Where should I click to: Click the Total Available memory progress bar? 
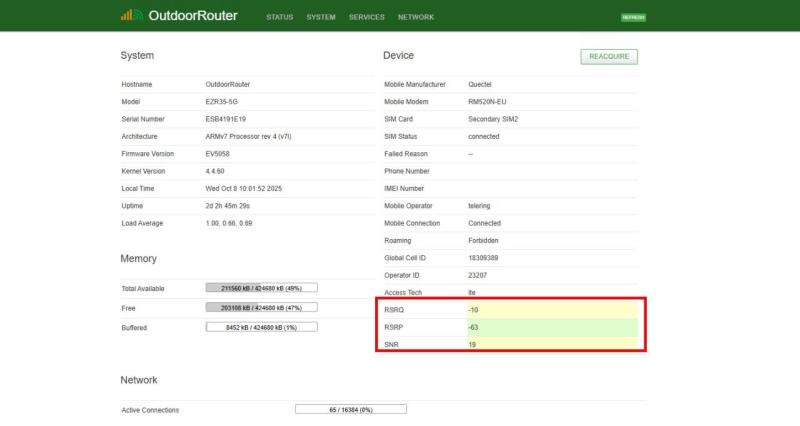(261, 288)
